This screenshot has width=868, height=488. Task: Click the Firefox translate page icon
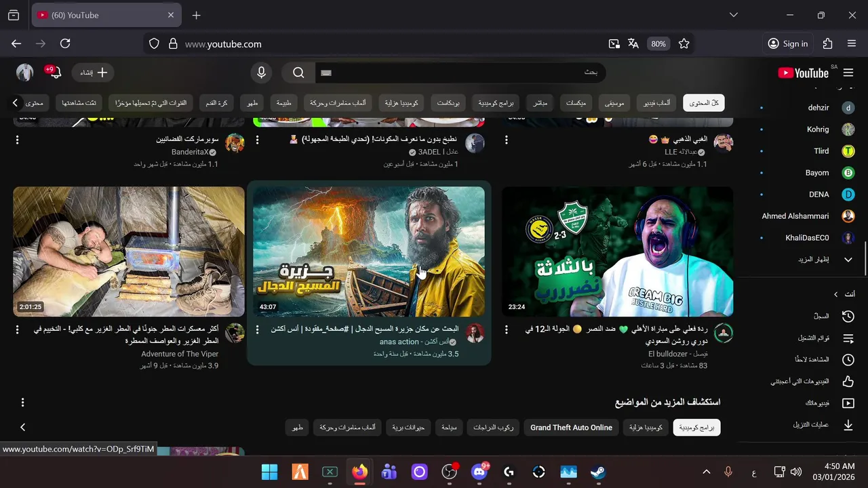tap(633, 43)
